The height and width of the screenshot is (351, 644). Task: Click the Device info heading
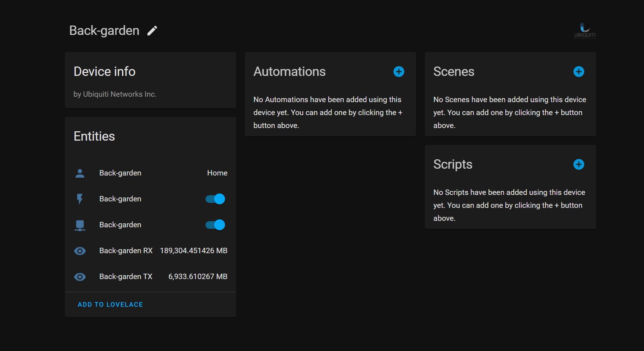pos(104,72)
